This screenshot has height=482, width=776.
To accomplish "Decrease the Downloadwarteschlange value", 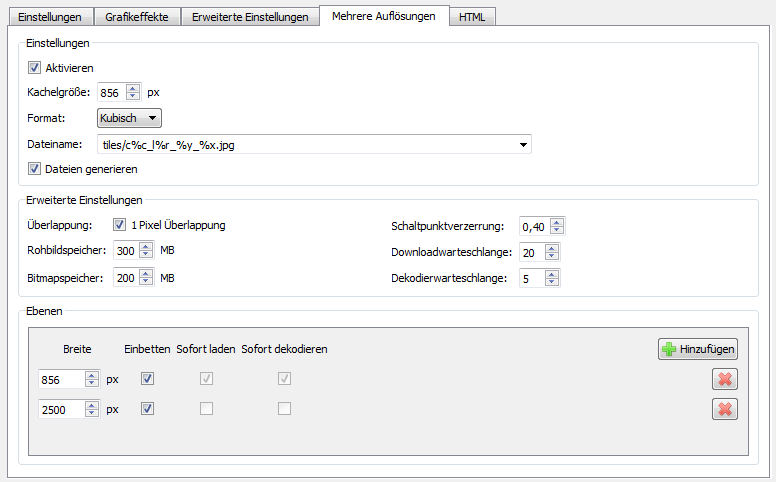I will [x=553, y=257].
